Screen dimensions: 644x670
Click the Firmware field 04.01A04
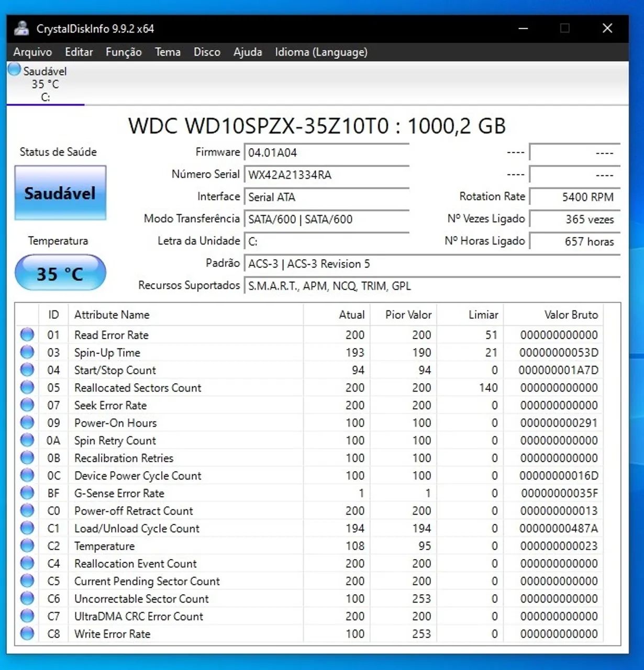[327, 153]
